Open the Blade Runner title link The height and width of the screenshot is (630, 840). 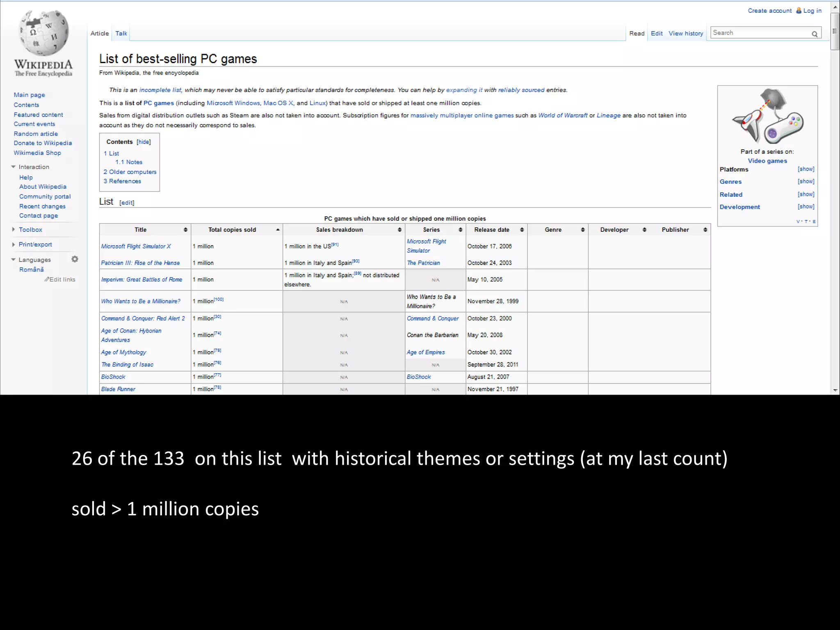point(118,389)
